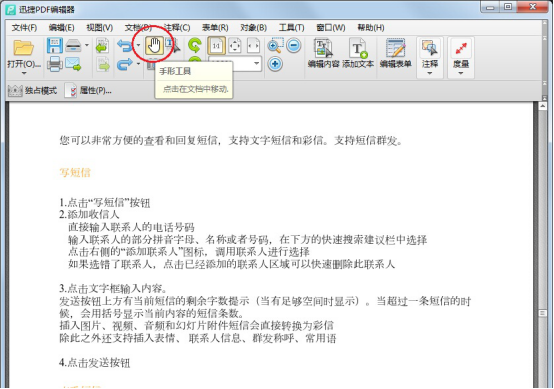554x389 pixels.
Task: Open the 编辑(E) menu
Action: pos(61,28)
